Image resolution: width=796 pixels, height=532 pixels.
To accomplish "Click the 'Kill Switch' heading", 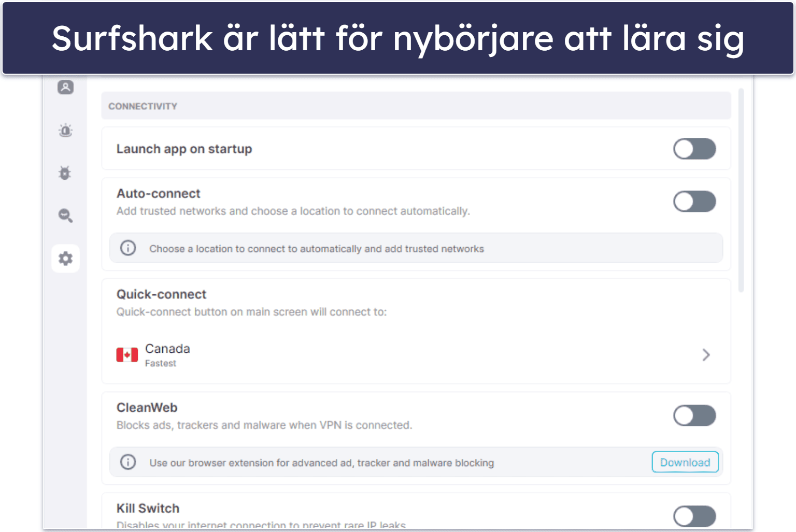I will coord(148,508).
